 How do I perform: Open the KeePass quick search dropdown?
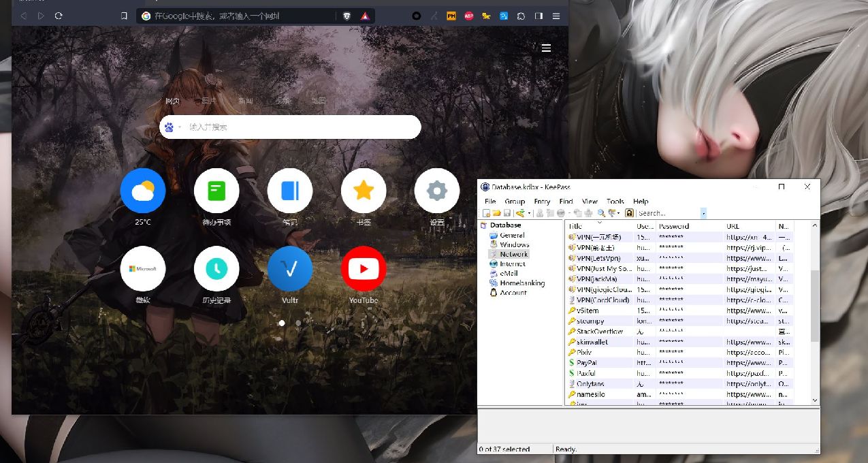point(703,213)
